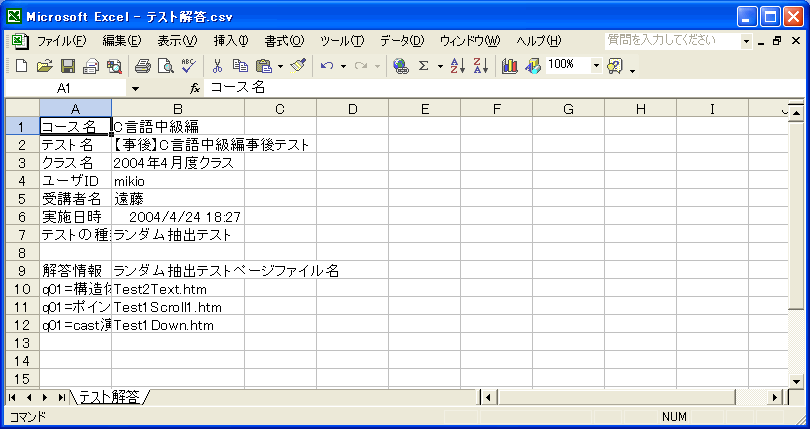
Task: Open Print Preview icon
Action: (165, 66)
